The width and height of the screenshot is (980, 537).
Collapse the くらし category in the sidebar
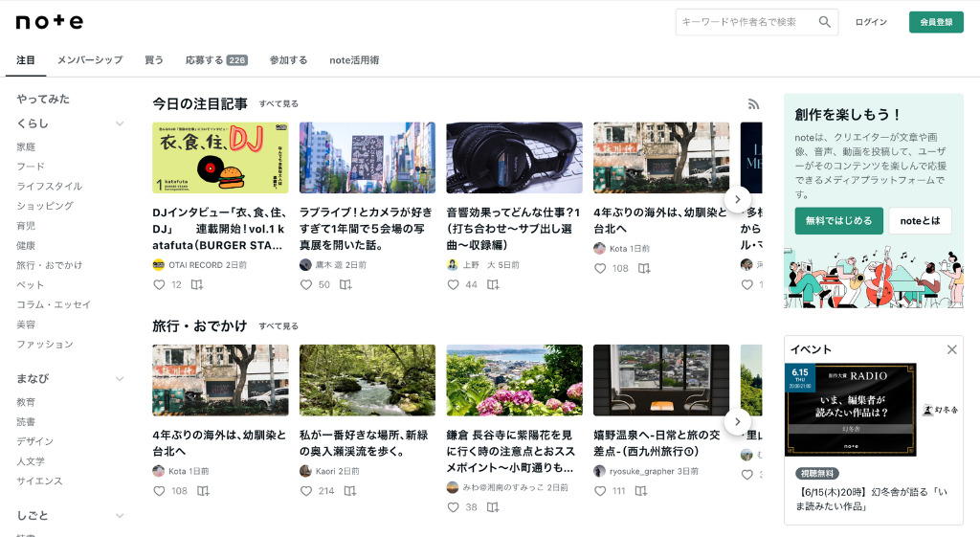tap(120, 123)
